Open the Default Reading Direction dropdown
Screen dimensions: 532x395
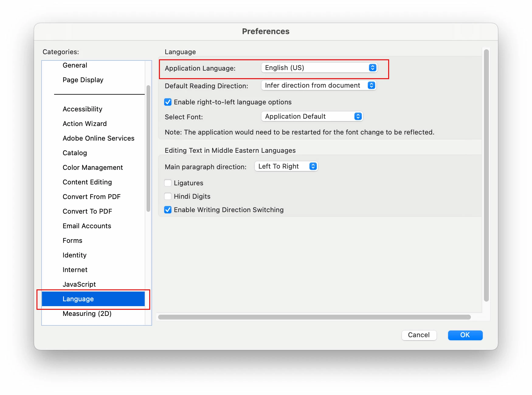tap(319, 85)
